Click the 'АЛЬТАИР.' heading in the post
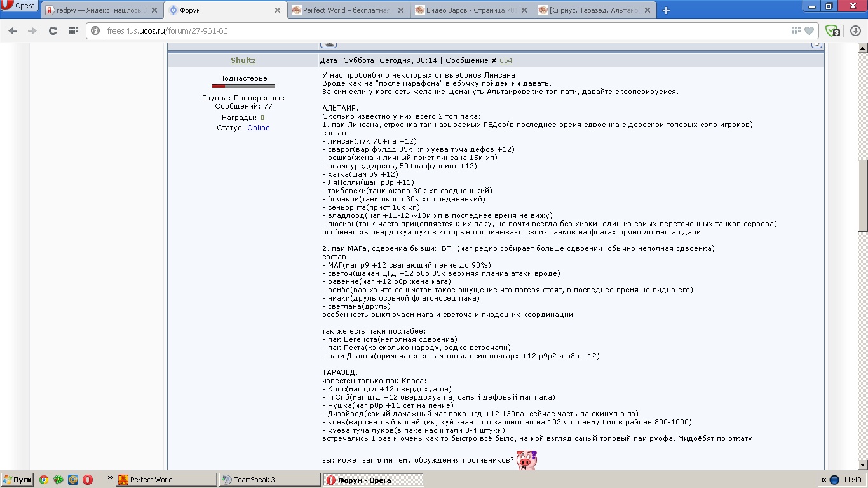Viewport: 868px width, 488px height. (x=340, y=108)
